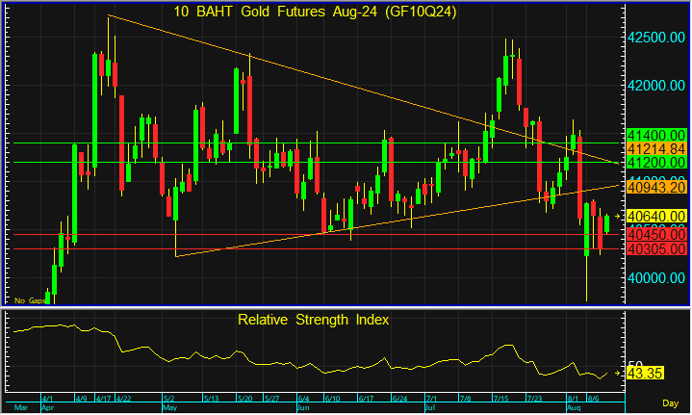Select the 40943.20 orange trendline price tag
This screenshot has height=415, width=692.
653,186
